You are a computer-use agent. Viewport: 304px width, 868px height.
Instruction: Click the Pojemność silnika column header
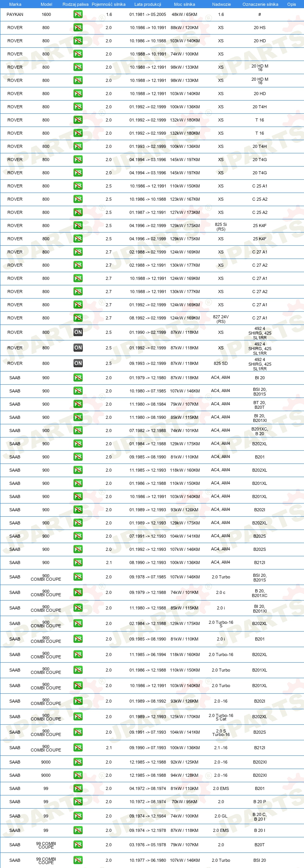click(x=108, y=4)
